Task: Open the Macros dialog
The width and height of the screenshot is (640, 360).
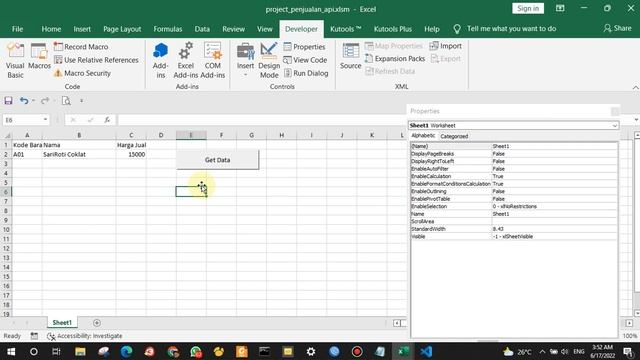Action: click(x=39, y=56)
